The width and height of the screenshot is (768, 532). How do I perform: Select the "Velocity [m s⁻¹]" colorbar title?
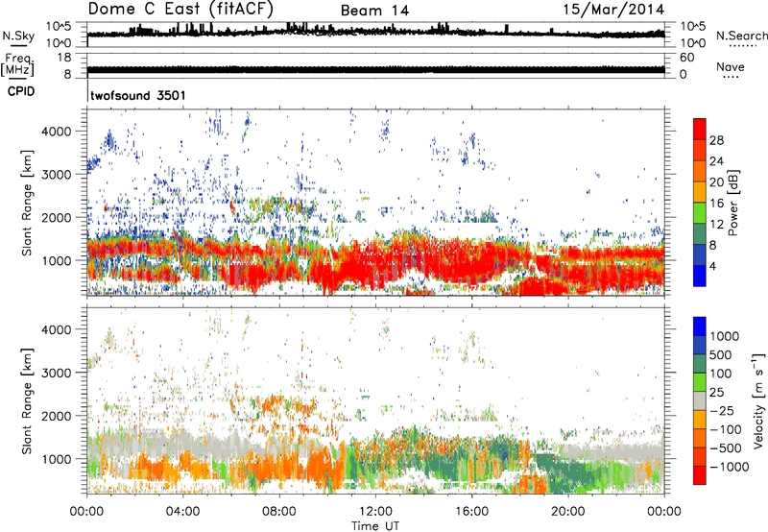[x=758, y=400]
